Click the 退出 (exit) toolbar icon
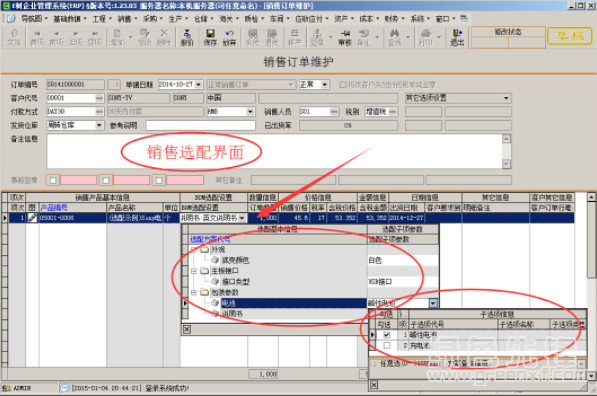The height and width of the screenshot is (396, 597). coord(457,37)
